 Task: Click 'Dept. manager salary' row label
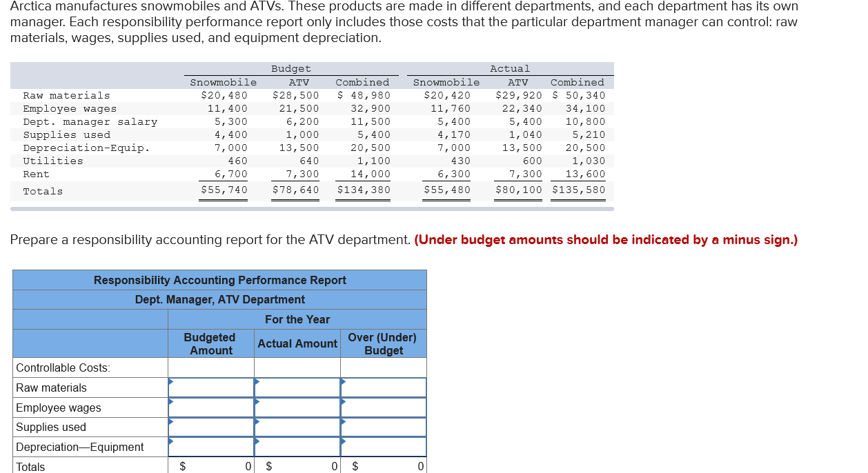pos(90,122)
